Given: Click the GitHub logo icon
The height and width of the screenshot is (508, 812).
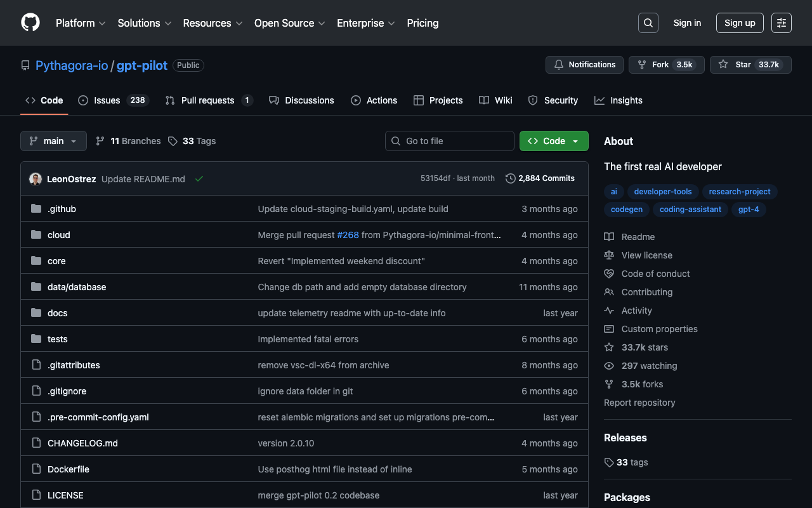Looking at the screenshot, I should (30, 23).
